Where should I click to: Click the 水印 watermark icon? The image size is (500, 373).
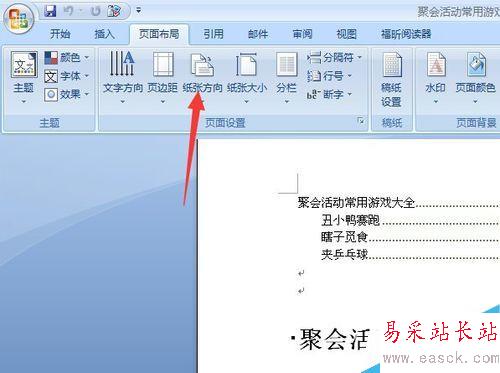(436, 64)
